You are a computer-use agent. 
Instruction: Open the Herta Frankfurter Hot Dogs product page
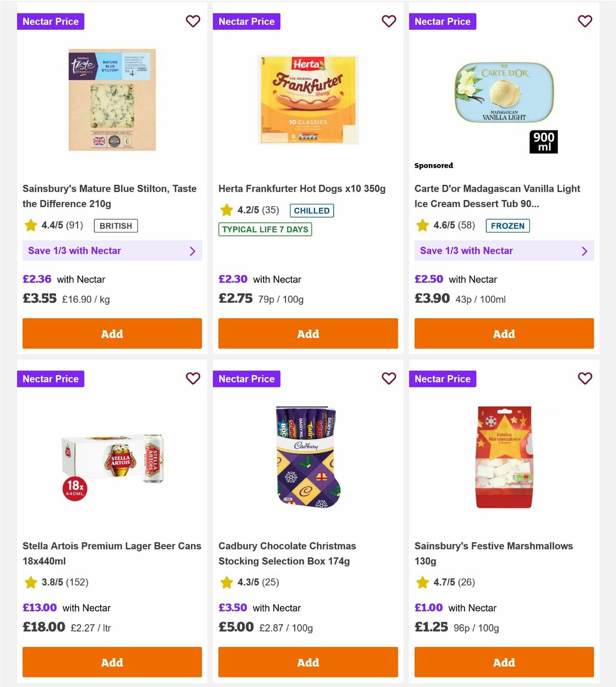pos(302,188)
